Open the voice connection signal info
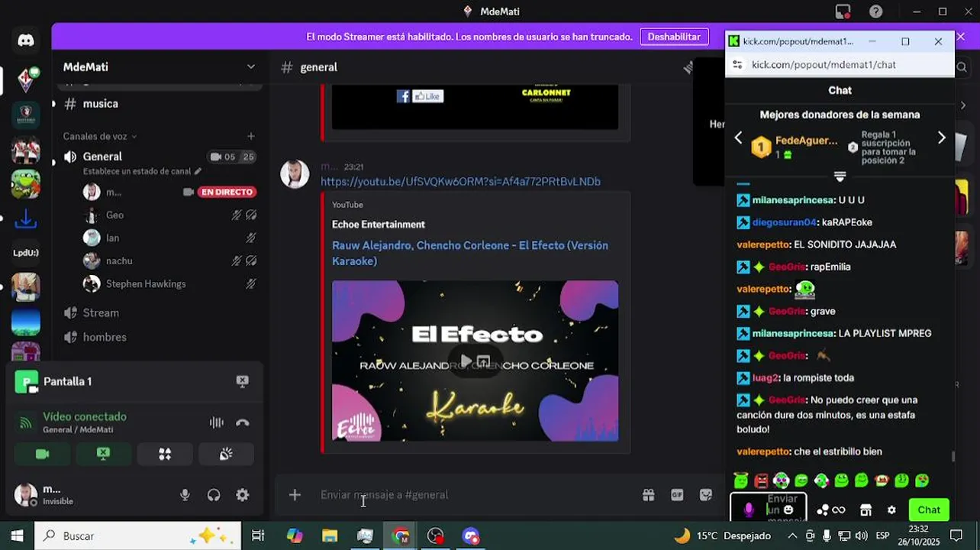This screenshot has height=550, width=980. [x=26, y=422]
